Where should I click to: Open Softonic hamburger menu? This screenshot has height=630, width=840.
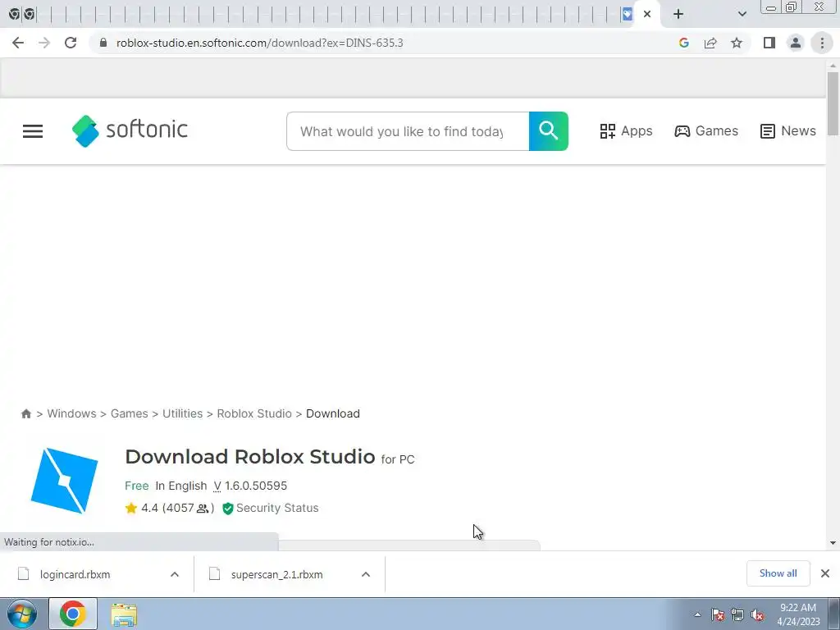pyautogui.click(x=33, y=131)
